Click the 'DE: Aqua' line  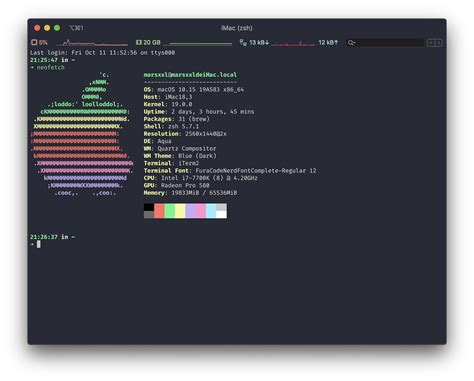[157, 141]
